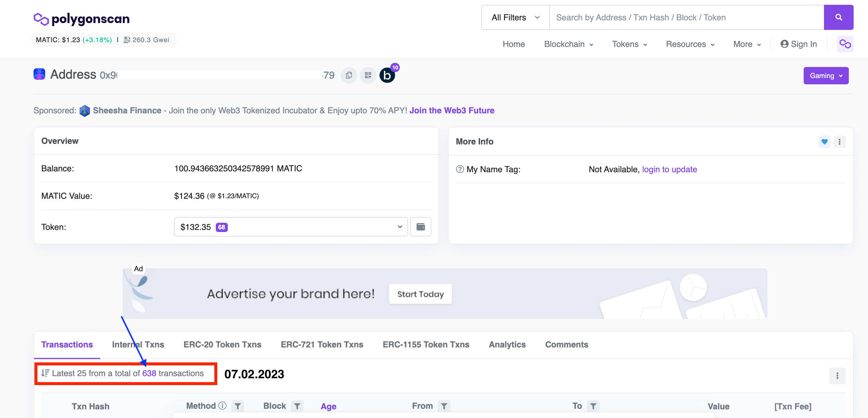The image size is (868, 418).
Task: Click the purple search magnifier button
Action: 838,18
